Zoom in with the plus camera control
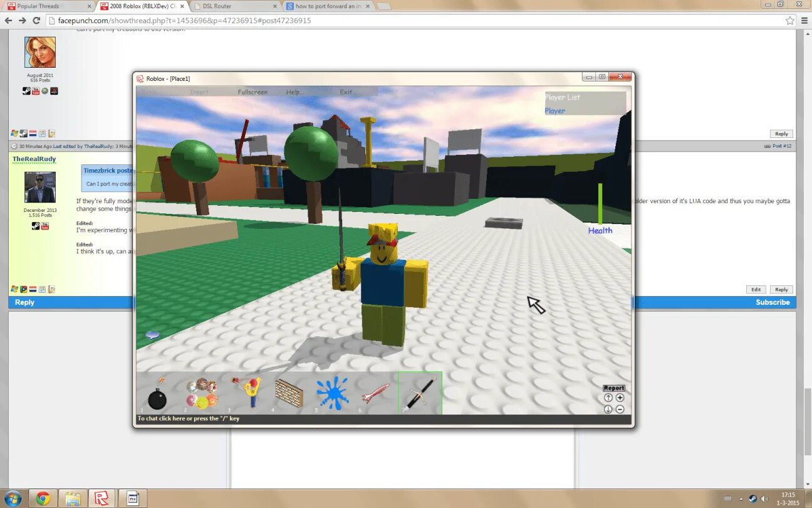This screenshot has width=812, height=508. click(620, 398)
